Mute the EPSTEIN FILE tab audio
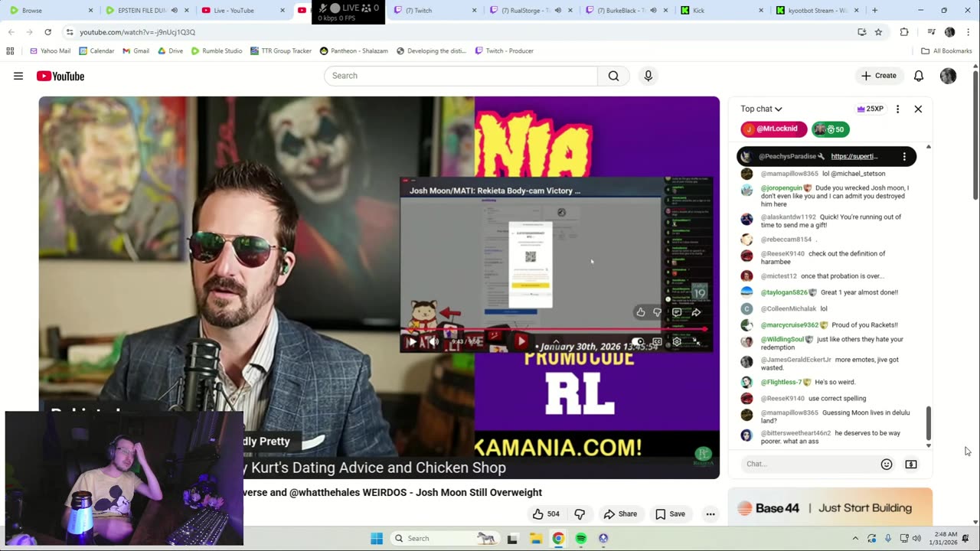 174,11
